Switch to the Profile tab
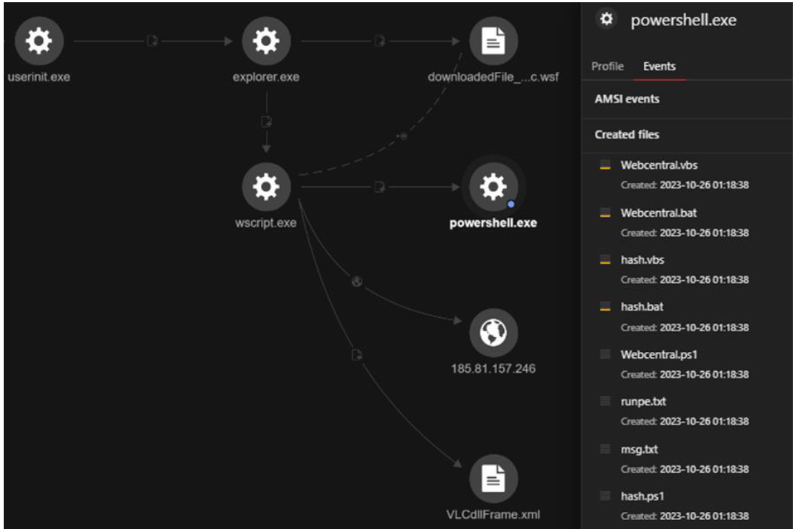This screenshot has width=798, height=532. 607,67
